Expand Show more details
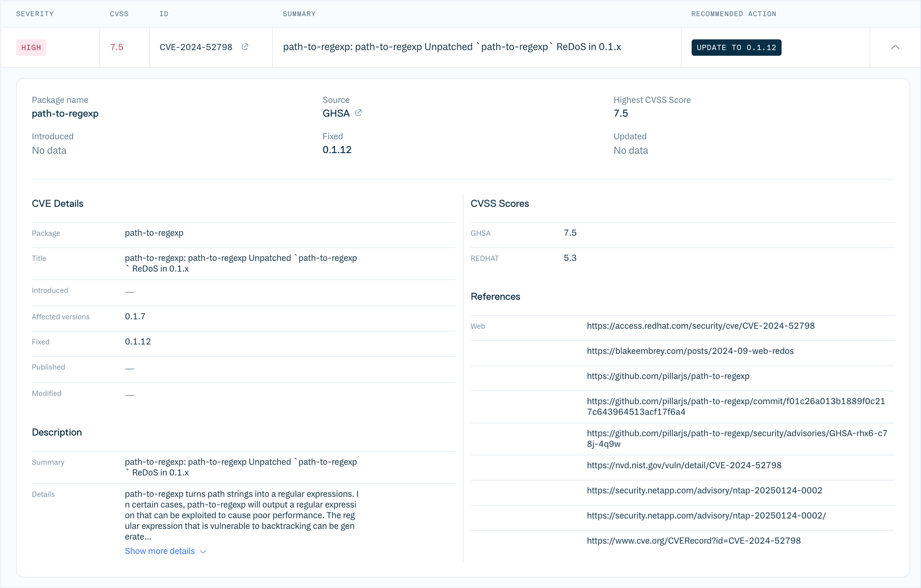The height and width of the screenshot is (588, 921). point(165,551)
